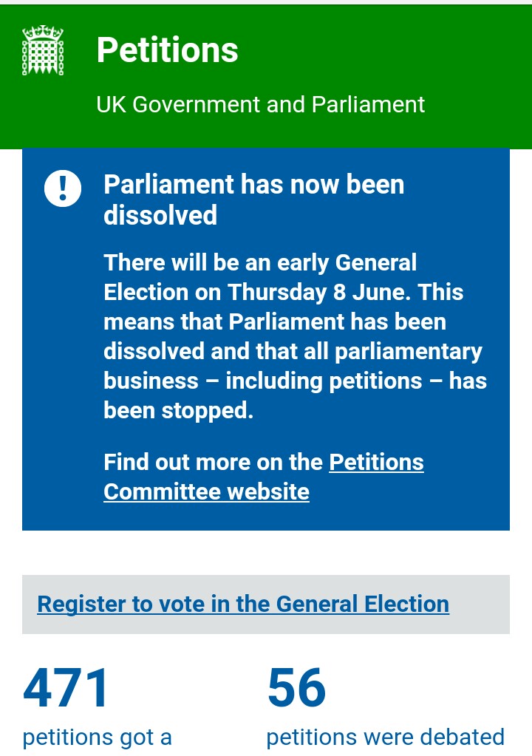This screenshot has height=756, width=532.
Task: Open the Petitions Committee website link
Action: click(x=264, y=477)
